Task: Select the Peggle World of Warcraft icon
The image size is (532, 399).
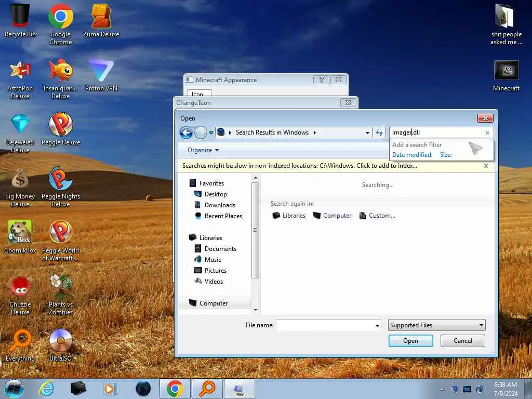Action: tap(60, 241)
